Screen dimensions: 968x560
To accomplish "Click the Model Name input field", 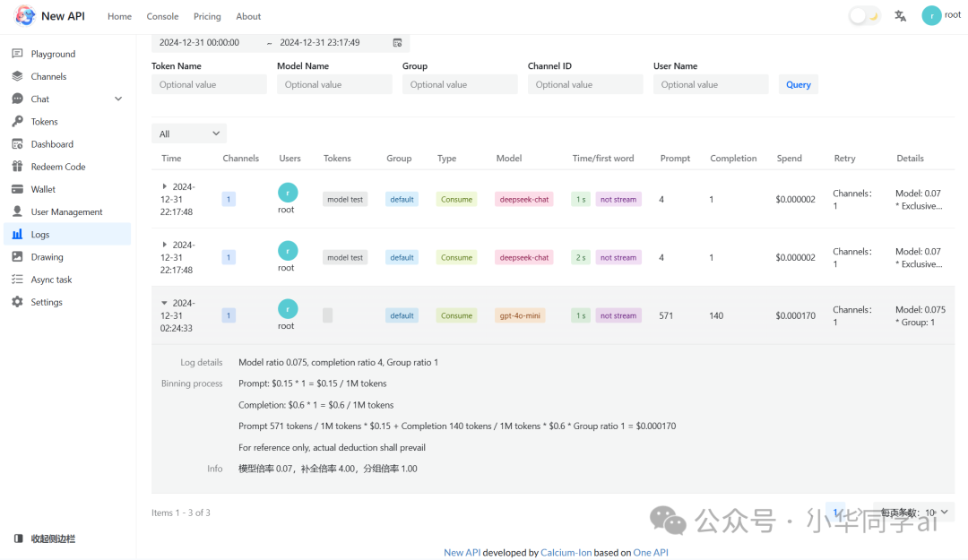I will click(x=334, y=85).
